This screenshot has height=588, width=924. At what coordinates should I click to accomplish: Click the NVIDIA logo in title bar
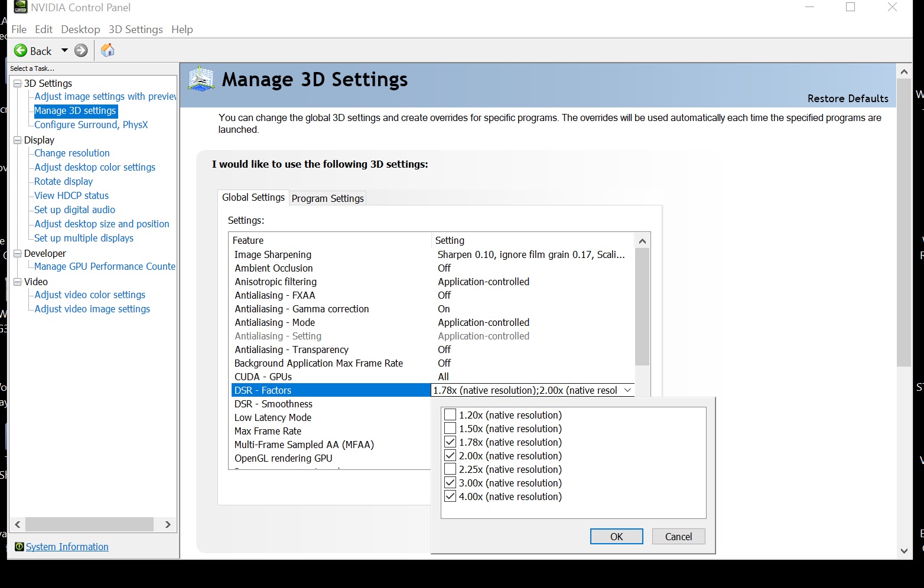[x=21, y=7]
